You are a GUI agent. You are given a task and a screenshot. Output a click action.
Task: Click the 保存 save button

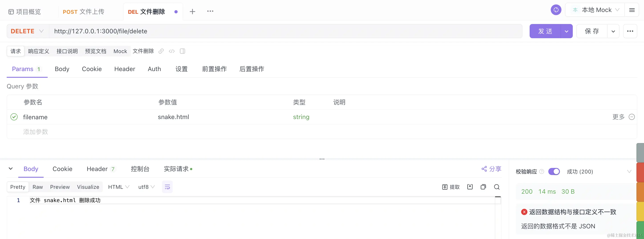[x=592, y=31]
